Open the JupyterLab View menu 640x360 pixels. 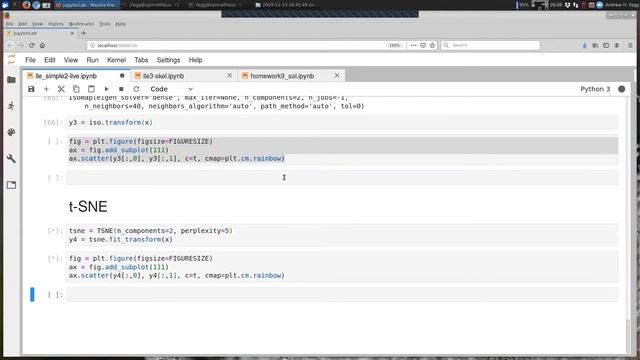pos(71,60)
